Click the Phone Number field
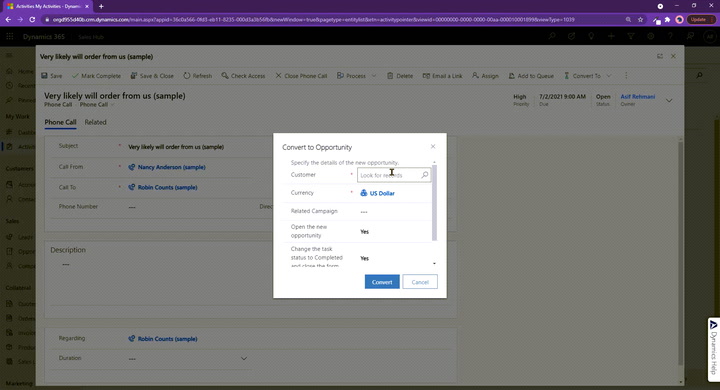Screen dimensions: 720x390 [x=191, y=207]
